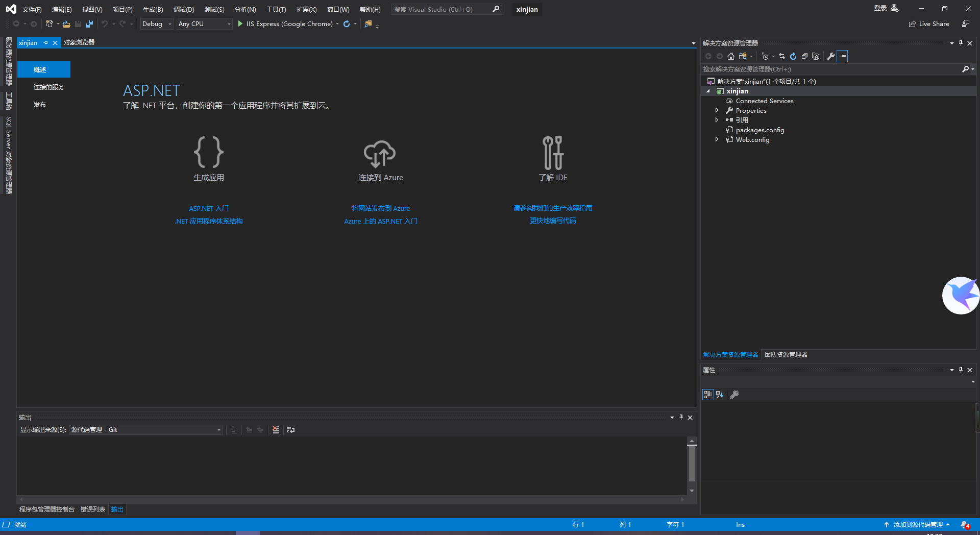Screen dimensions: 980x535
Task: Click the account sign-in person icon
Action: click(894, 9)
